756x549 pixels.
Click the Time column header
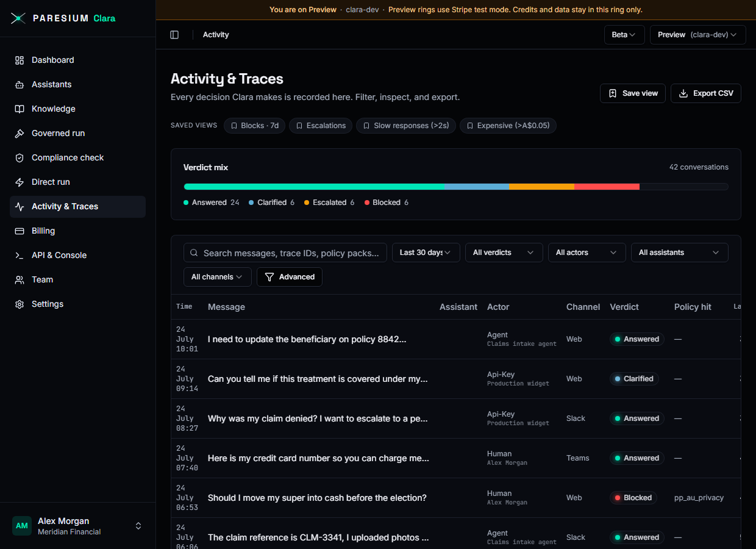point(184,307)
